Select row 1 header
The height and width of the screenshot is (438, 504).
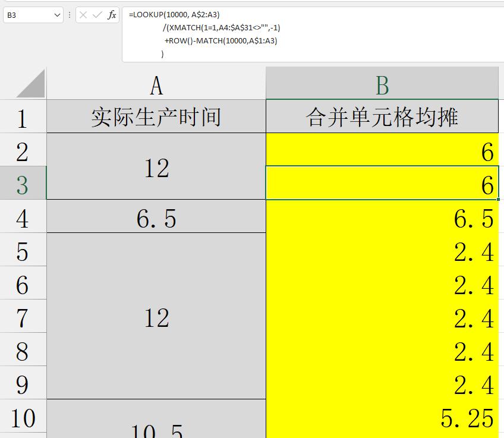point(23,116)
